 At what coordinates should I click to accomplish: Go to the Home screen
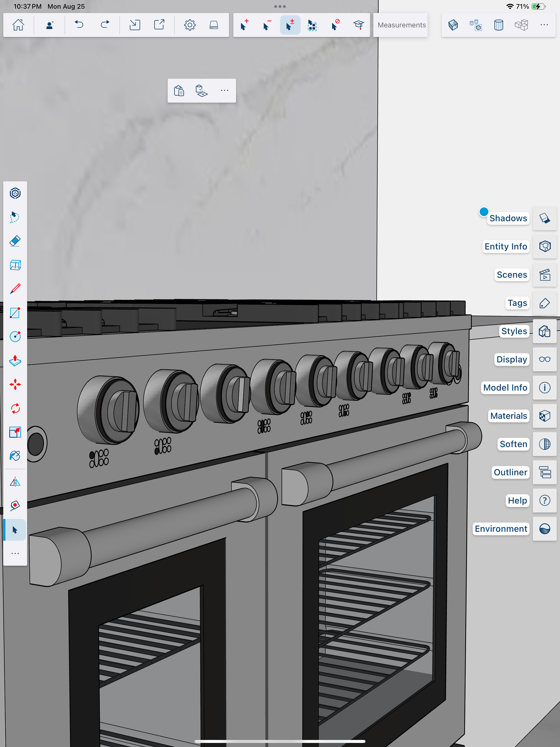click(18, 25)
